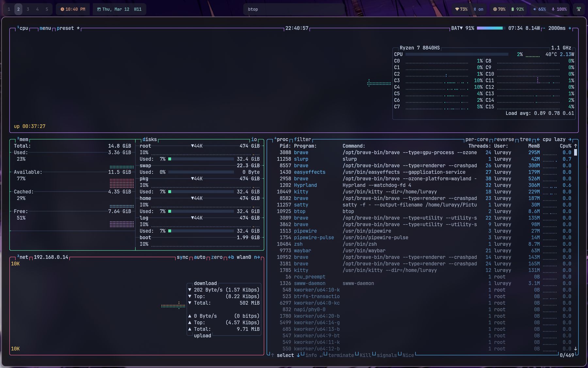588x368 pixels.
Task: Switch to previous network interface with <b
Action: pyautogui.click(x=231, y=257)
